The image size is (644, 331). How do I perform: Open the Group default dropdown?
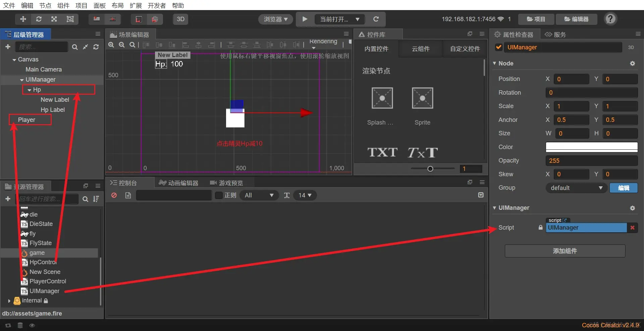coord(576,188)
